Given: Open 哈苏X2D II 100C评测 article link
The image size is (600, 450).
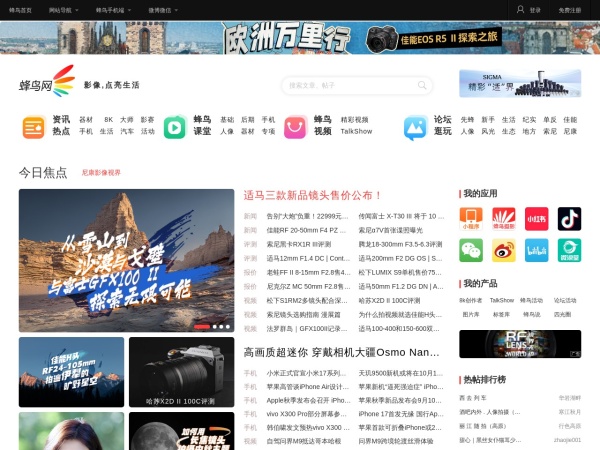Looking at the screenshot, I should (389, 301).
